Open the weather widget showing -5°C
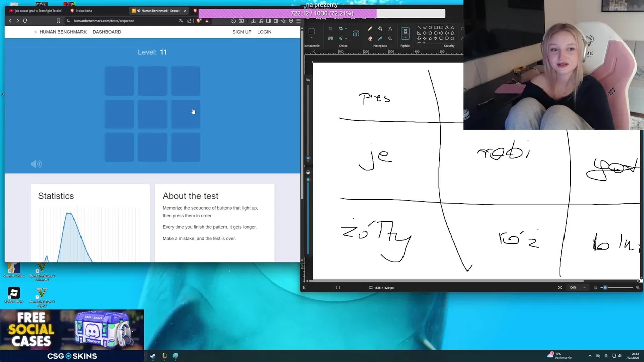Viewport: 644px width, 362px height. pyautogui.click(x=560, y=356)
